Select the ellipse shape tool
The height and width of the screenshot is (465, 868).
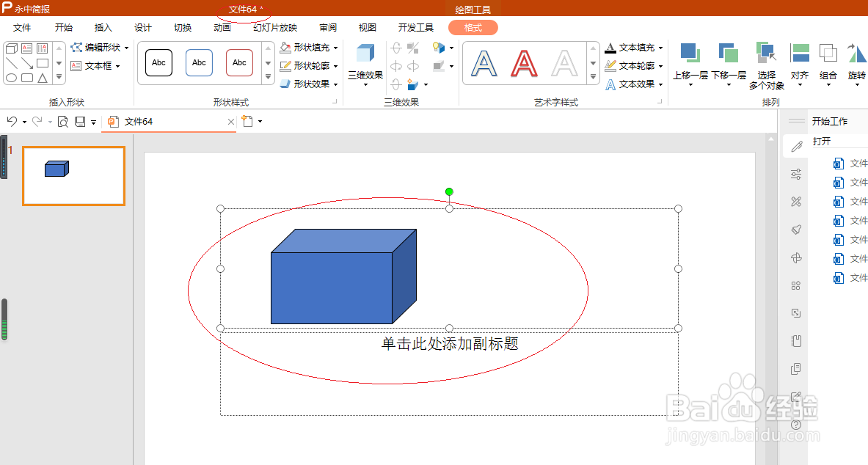[x=11, y=77]
